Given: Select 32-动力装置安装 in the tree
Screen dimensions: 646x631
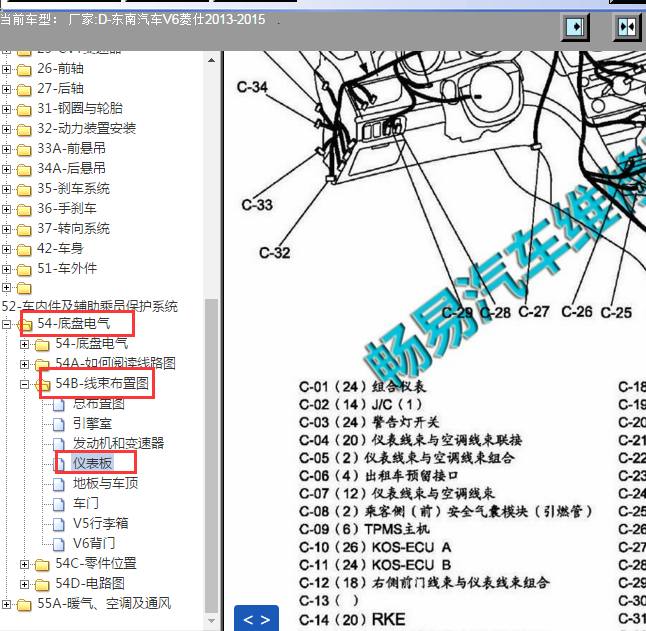Looking at the screenshot, I should click(x=87, y=129).
